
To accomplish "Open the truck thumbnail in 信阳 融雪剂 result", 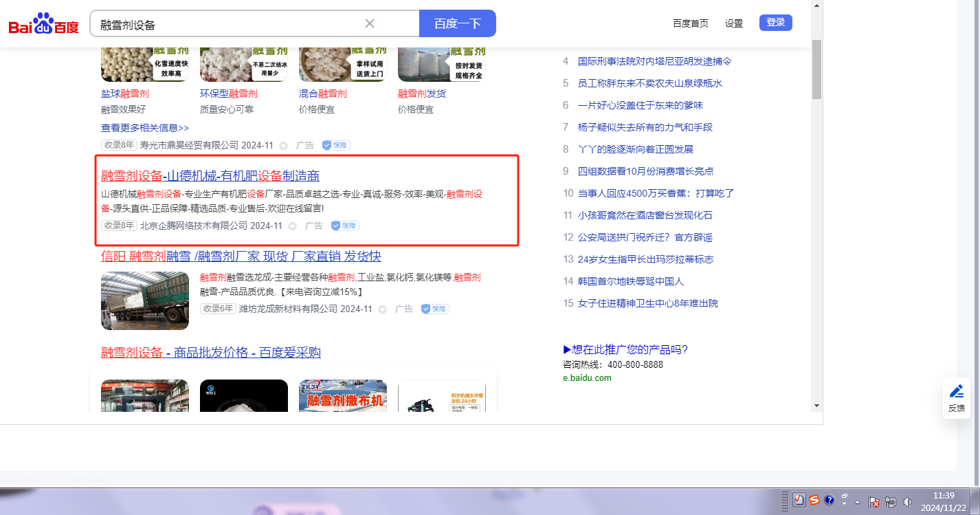I will coord(145,300).
